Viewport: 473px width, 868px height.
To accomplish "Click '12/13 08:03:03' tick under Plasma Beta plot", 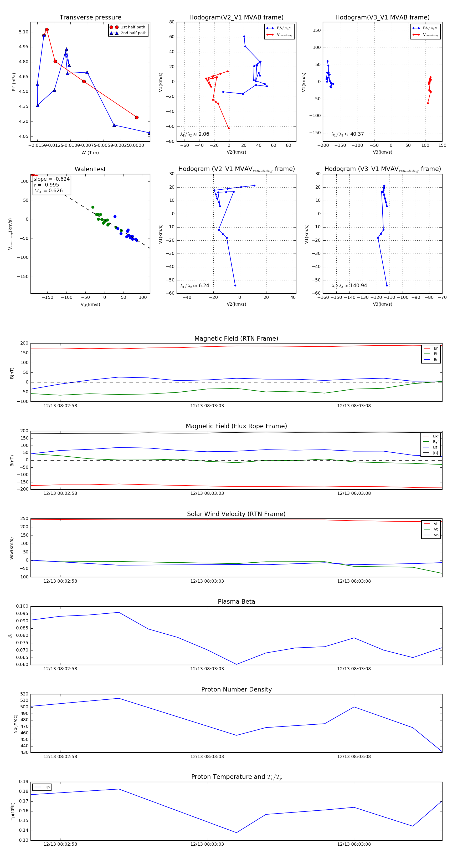I will [x=207, y=669].
